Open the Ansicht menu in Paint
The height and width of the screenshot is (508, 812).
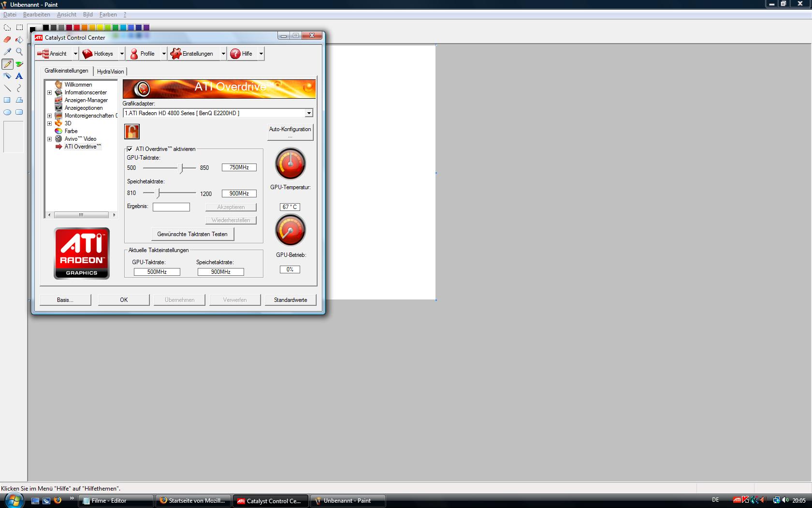66,15
